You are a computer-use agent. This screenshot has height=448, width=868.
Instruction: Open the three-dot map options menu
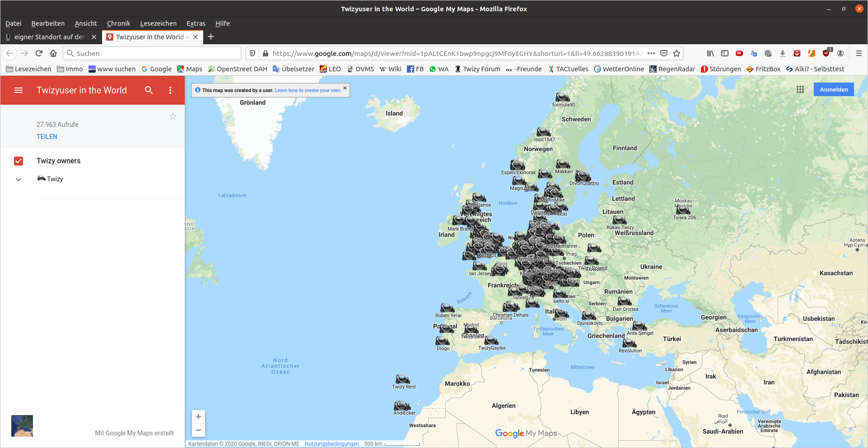coord(170,90)
